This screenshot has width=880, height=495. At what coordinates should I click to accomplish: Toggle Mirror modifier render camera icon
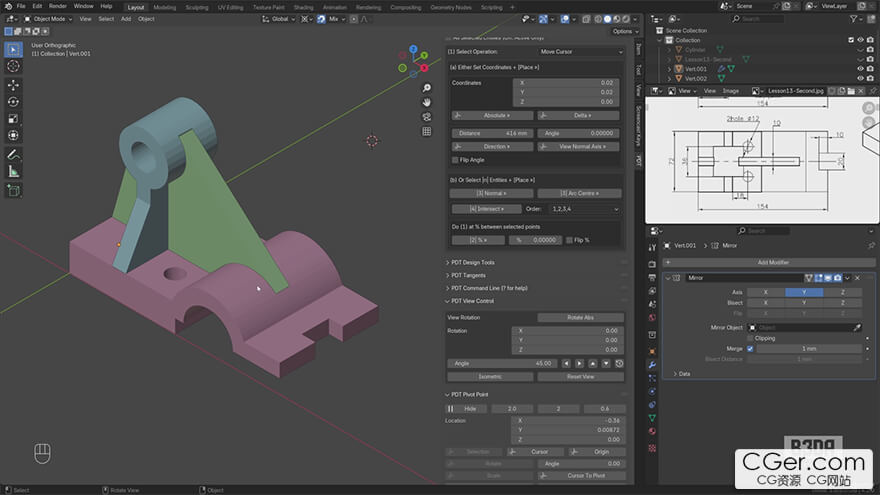[837, 278]
